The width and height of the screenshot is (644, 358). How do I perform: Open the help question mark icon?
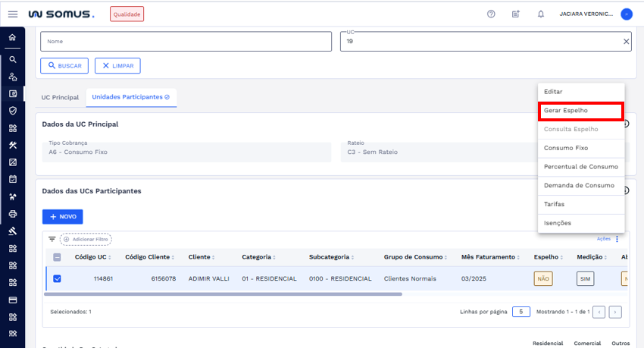tap(491, 14)
